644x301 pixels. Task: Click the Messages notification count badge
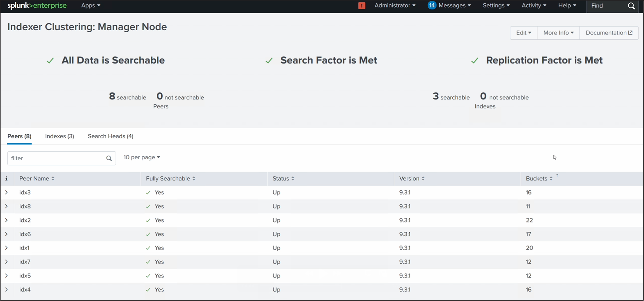(432, 5)
